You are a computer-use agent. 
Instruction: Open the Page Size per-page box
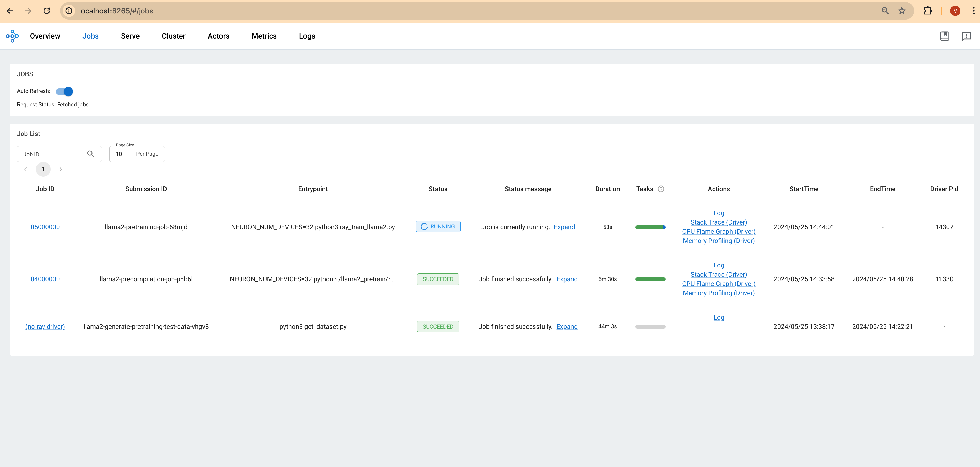point(137,154)
